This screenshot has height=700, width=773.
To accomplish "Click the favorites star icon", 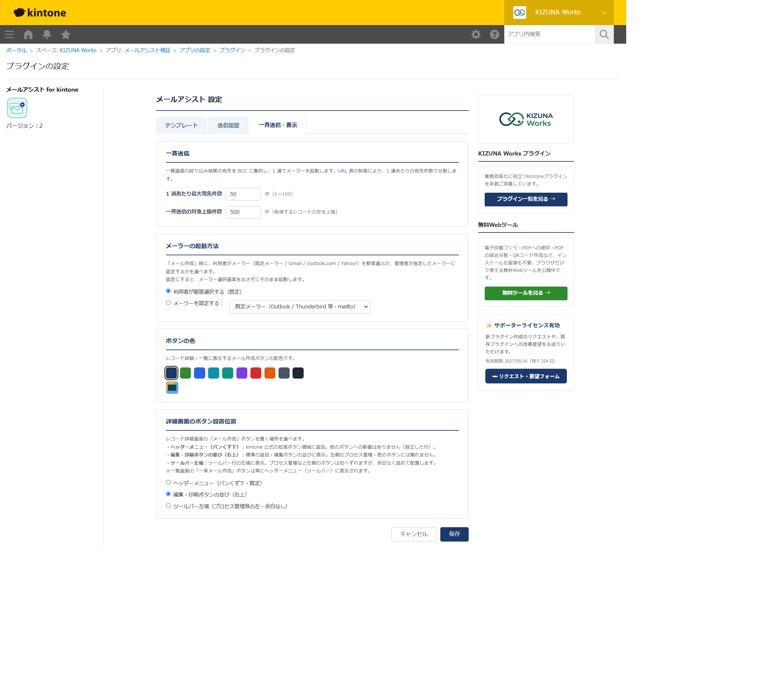I will [x=66, y=35].
